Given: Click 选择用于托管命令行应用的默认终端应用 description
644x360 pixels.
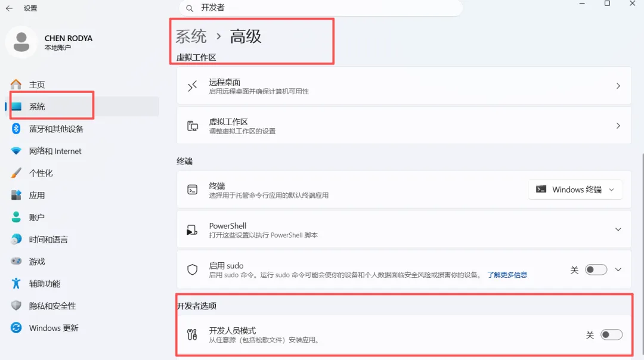Looking at the screenshot, I should click(x=268, y=195).
